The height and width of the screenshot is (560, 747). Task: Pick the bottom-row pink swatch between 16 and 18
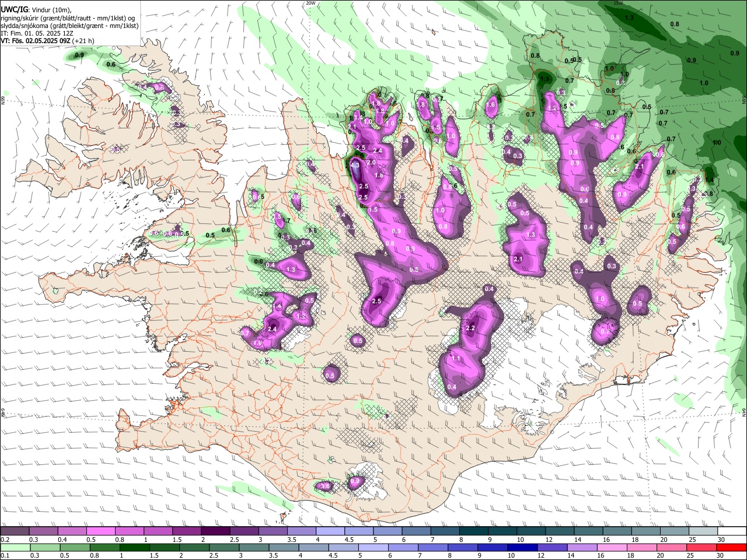613,547
